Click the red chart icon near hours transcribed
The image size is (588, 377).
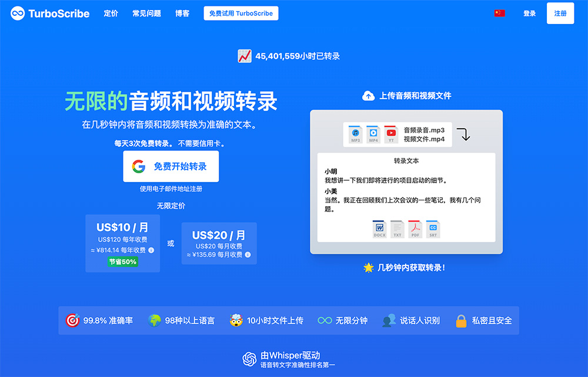coord(245,56)
